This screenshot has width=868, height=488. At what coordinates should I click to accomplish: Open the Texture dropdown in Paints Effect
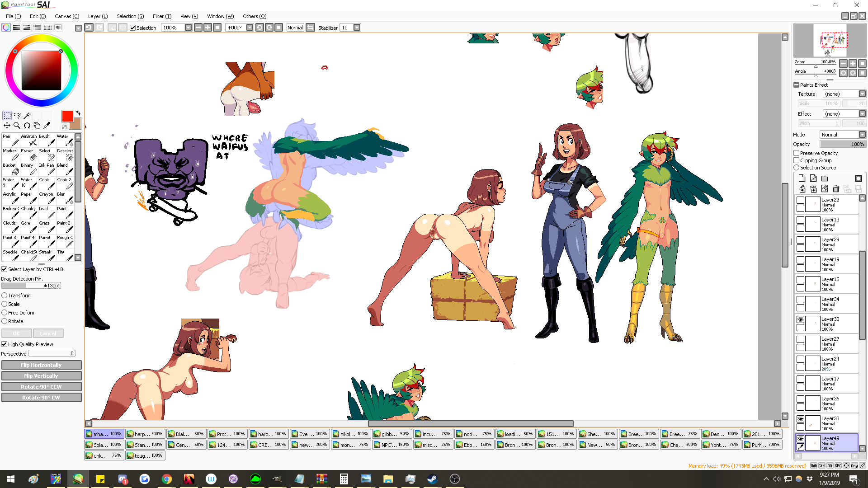[862, 94]
